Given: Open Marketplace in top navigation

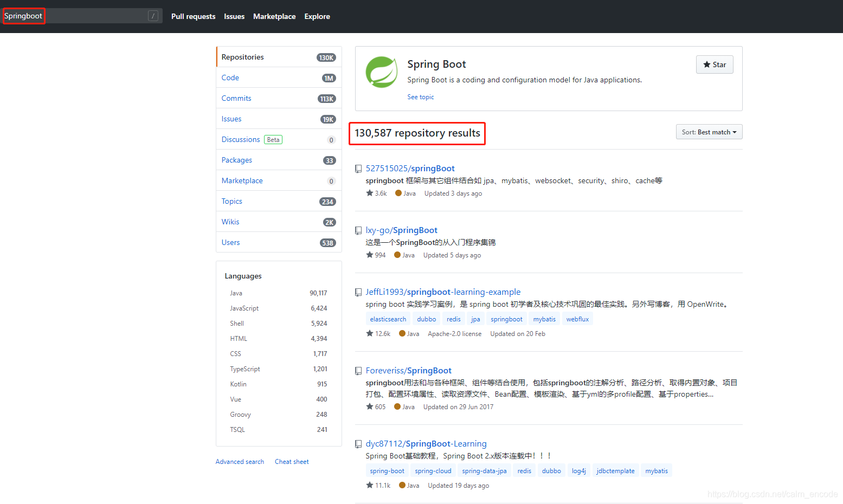Looking at the screenshot, I should point(274,17).
